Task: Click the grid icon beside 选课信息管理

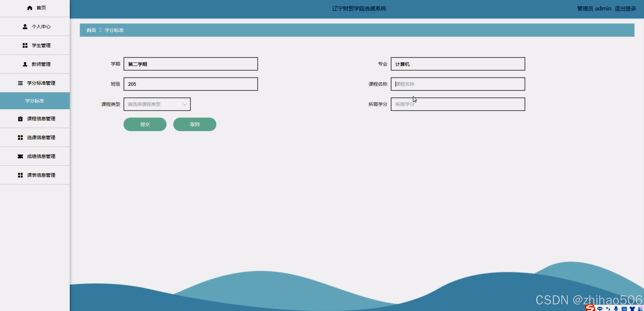Action: click(20, 138)
